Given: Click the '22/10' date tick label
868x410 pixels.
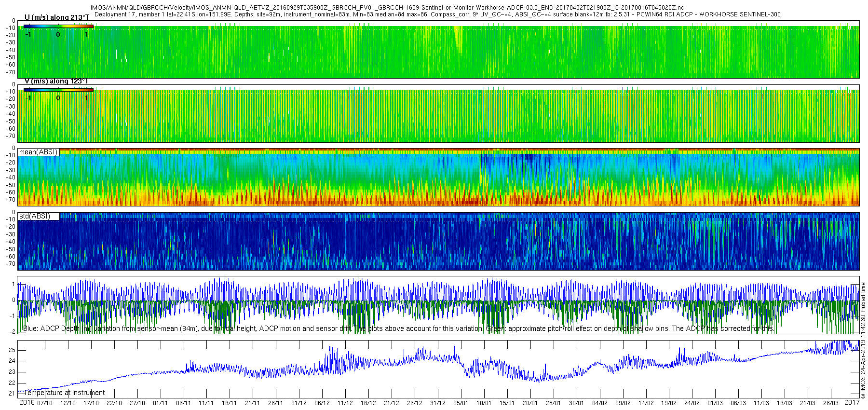Looking at the screenshot, I should pos(114,403).
